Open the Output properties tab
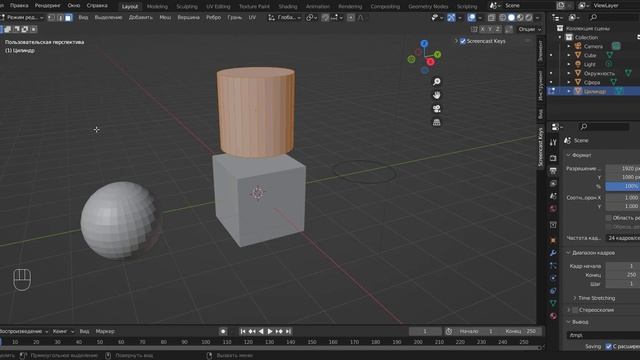This screenshot has width=640, height=360. [553, 171]
